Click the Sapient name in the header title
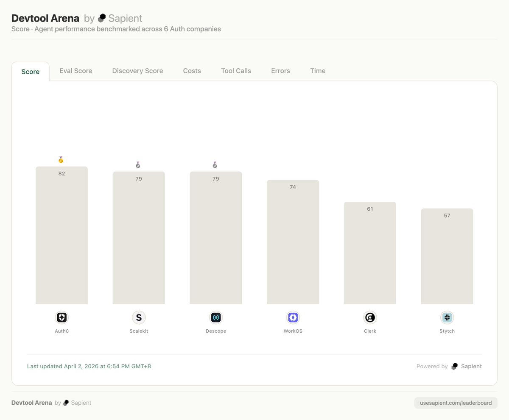Viewport: 509px width, 420px height. [x=125, y=18]
